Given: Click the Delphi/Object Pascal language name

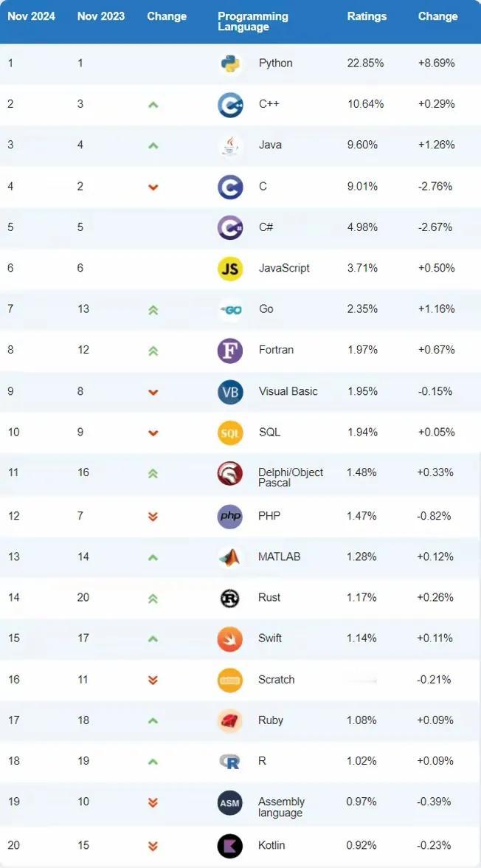Looking at the screenshot, I should (291, 478).
